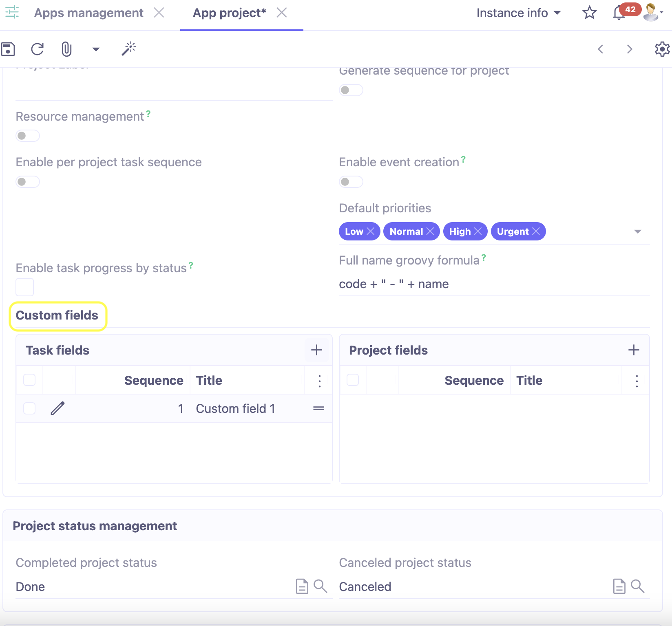Image resolution: width=672 pixels, height=626 pixels.
Task: Refresh the current record
Action: pyautogui.click(x=37, y=49)
